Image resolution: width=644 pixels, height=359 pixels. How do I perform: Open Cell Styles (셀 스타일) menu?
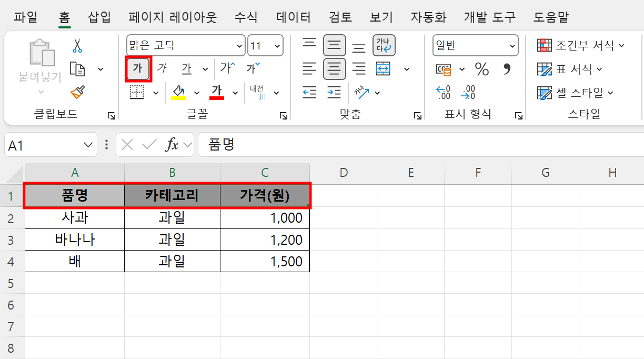click(x=575, y=93)
